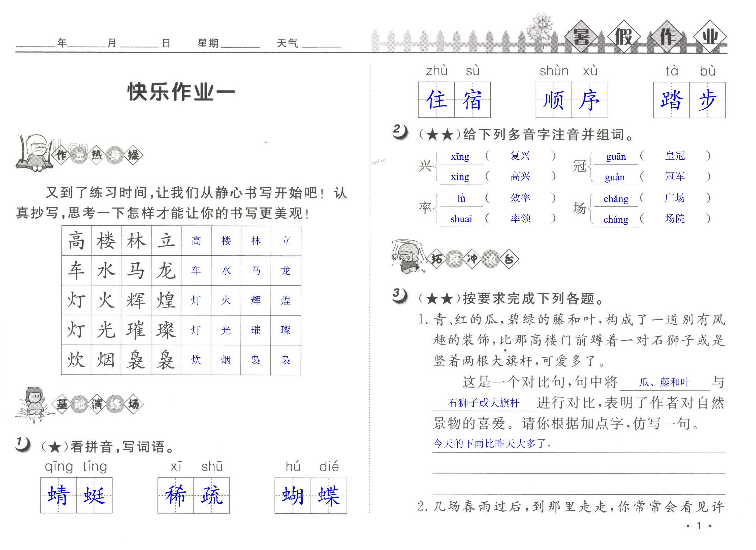The width and height of the screenshot is (756, 550).
Task: Click the blue handwritten 蜻 answer box
Action: tap(59, 495)
